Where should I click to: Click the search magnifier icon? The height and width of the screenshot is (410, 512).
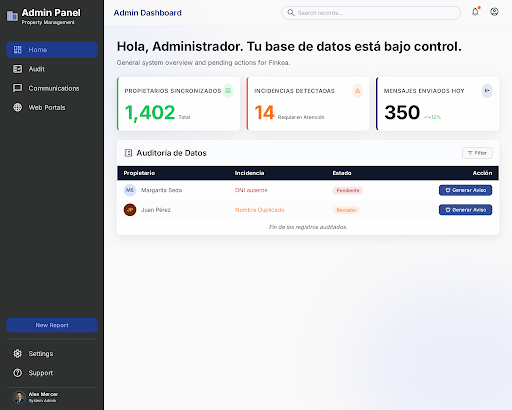(291, 13)
